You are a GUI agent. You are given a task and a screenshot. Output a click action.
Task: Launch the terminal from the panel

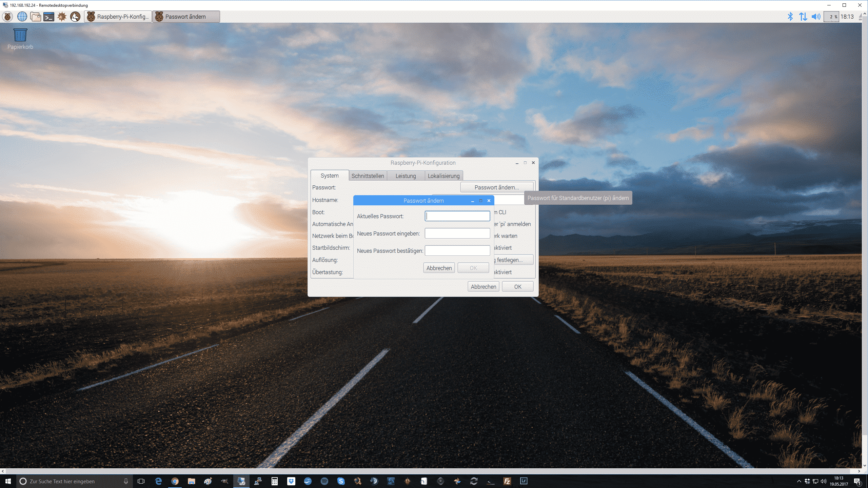pyautogui.click(x=49, y=17)
